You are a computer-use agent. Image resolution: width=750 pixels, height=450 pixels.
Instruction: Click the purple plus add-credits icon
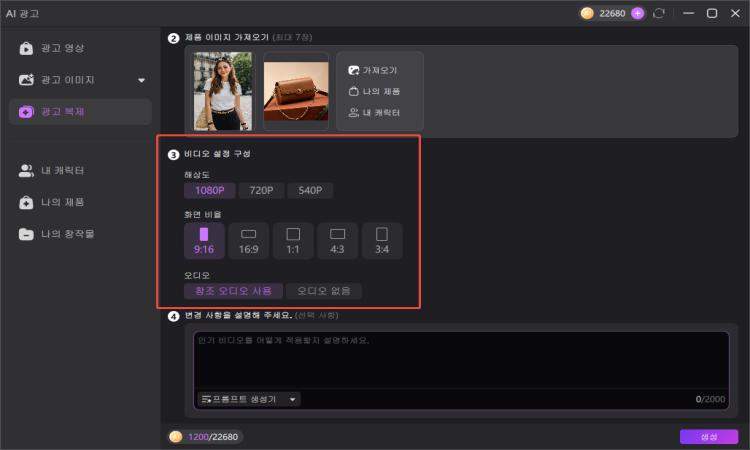click(x=638, y=13)
